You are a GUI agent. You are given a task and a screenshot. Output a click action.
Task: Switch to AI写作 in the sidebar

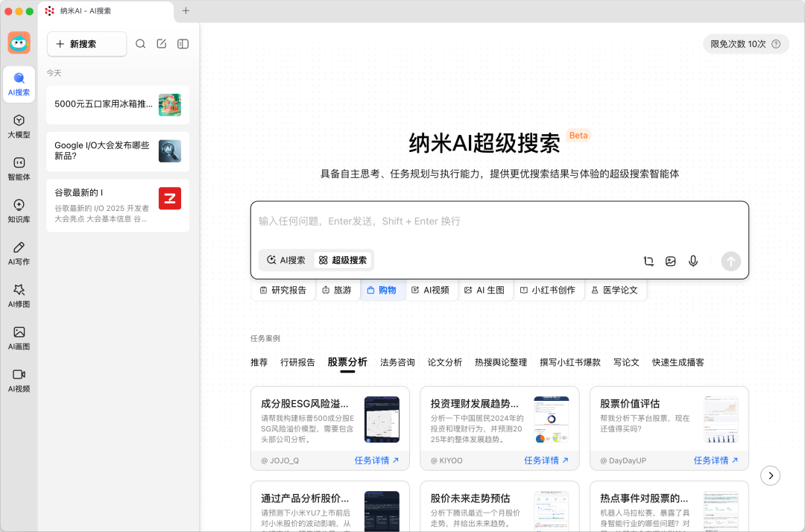tap(19, 253)
